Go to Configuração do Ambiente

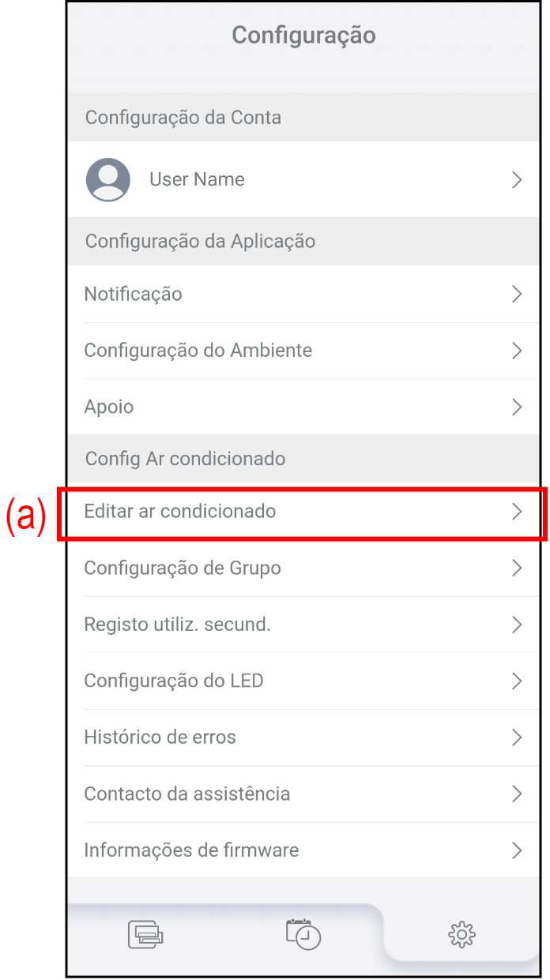click(198, 351)
